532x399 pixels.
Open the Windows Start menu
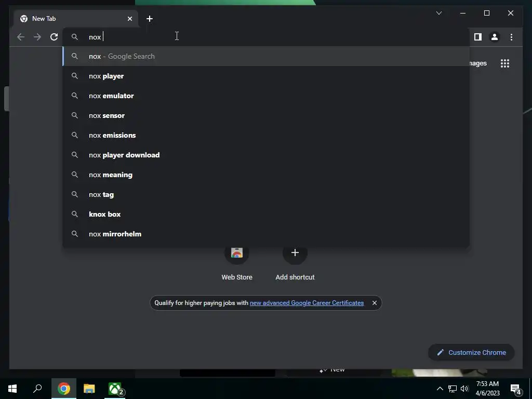click(x=12, y=389)
